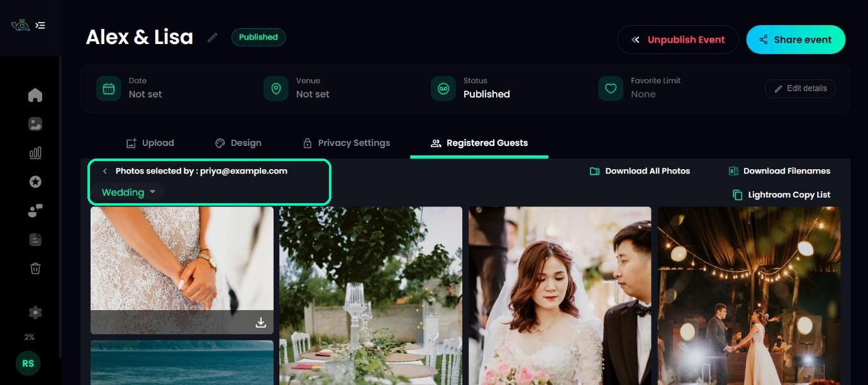868x385 pixels.
Task: Open the trash icon in sidebar
Action: [x=35, y=269]
